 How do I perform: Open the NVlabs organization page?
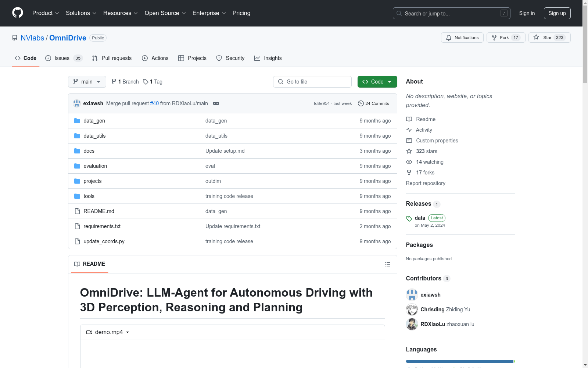[32, 38]
